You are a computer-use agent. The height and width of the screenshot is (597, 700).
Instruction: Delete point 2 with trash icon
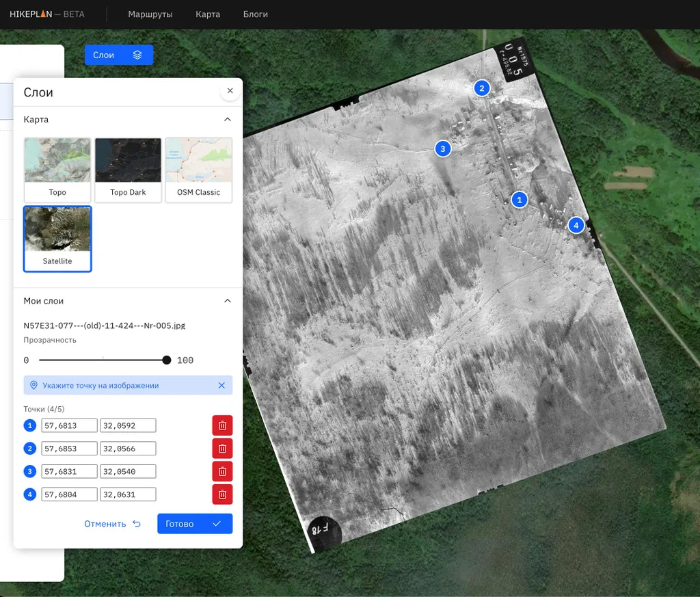tap(222, 449)
